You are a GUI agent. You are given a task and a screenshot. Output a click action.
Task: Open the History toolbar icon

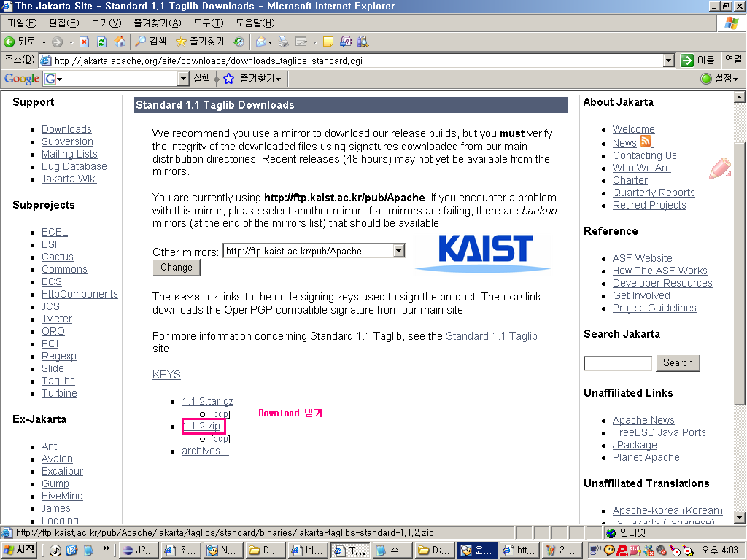(239, 42)
